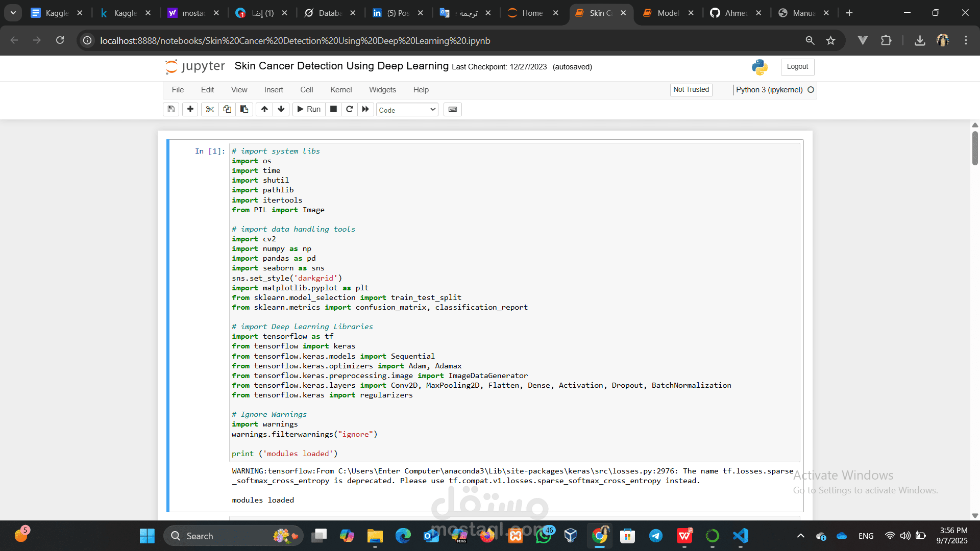
Task: Open Microsoft Edge from taskbar
Action: [403, 536]
